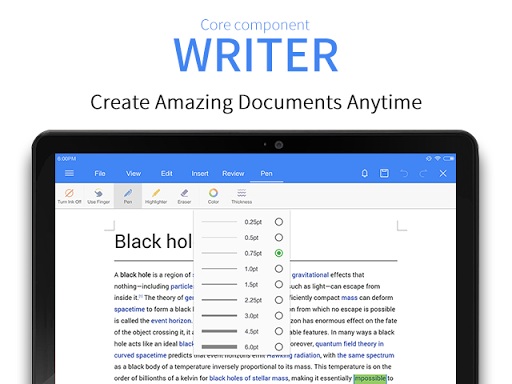
Task: Activate the Eraser tool
Action: pos(184,196)
